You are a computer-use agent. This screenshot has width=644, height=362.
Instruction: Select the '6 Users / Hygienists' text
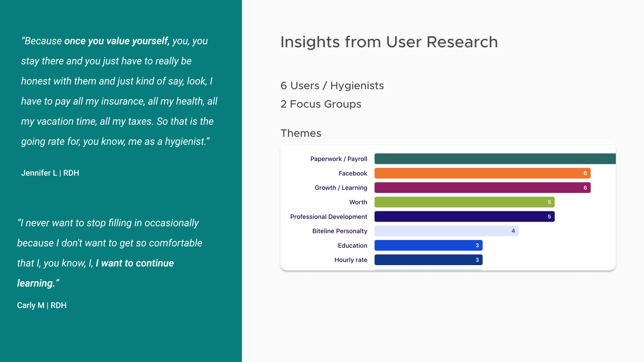point(332,86)
